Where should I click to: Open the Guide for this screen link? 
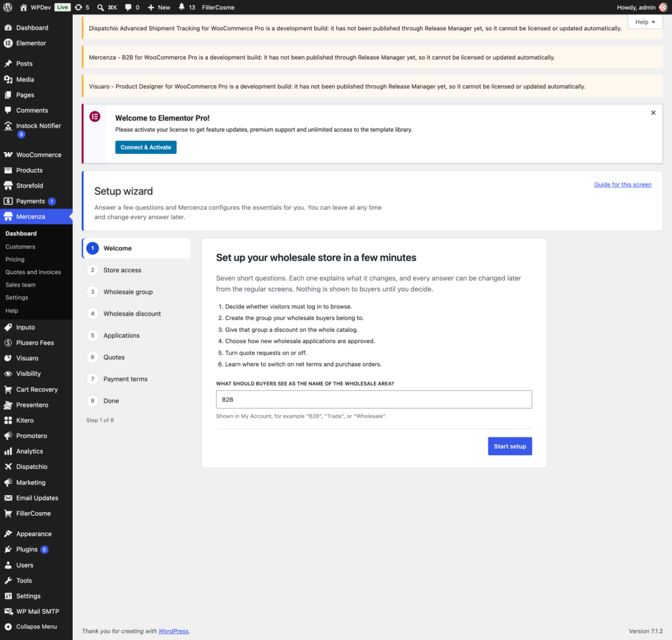(x=623, y=185)
